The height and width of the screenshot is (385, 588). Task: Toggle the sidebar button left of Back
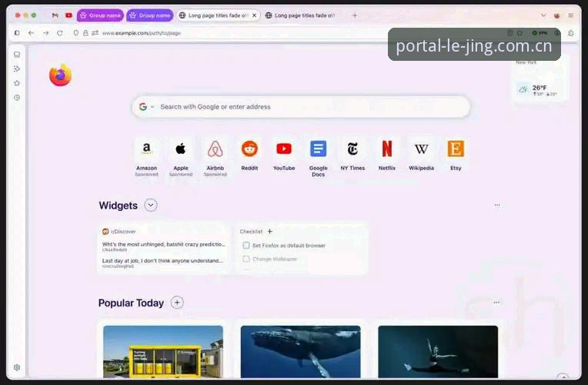[x=17, y=33]
